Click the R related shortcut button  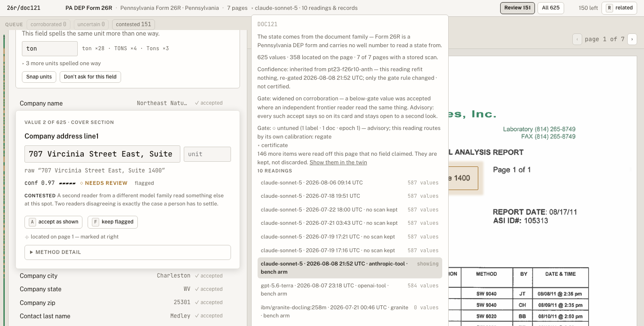tap(619, 8)
